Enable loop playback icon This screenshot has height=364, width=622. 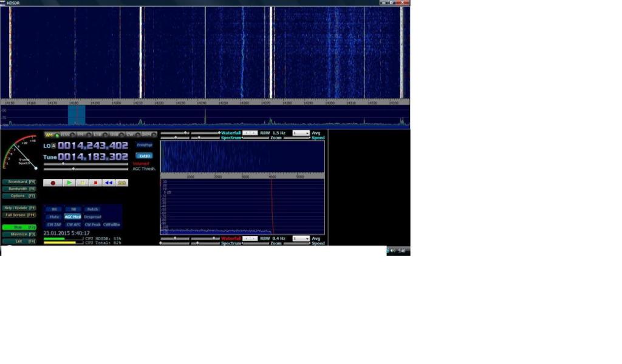pyautogui.click(x=121, y=183)
